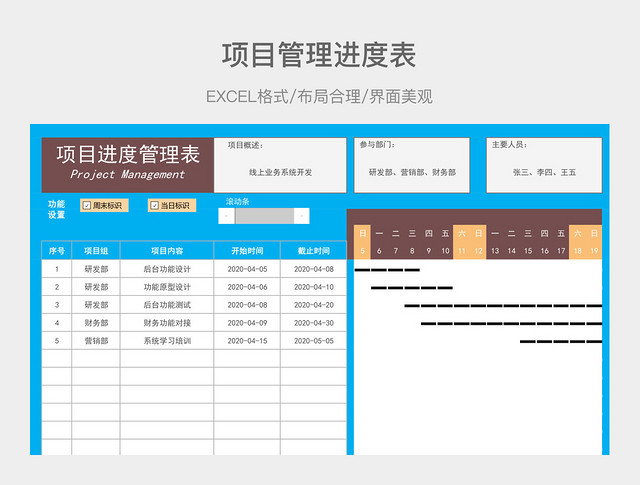Image resolution: width=640 pixels, height=485 pixels.
Task: Select cell 系统学习培训
Action: pos(167,341)
